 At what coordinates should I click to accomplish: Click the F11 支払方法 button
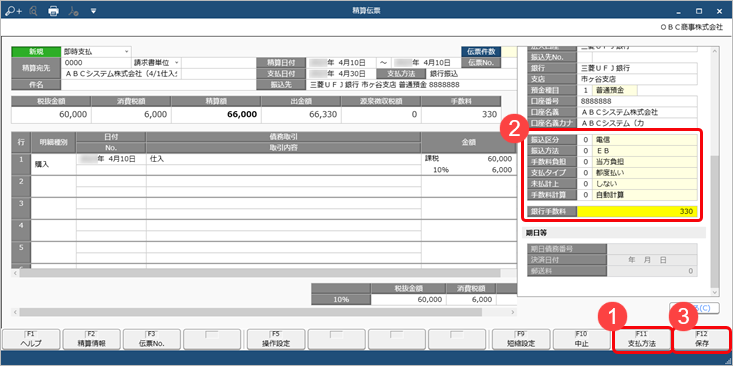coord(642,339)
